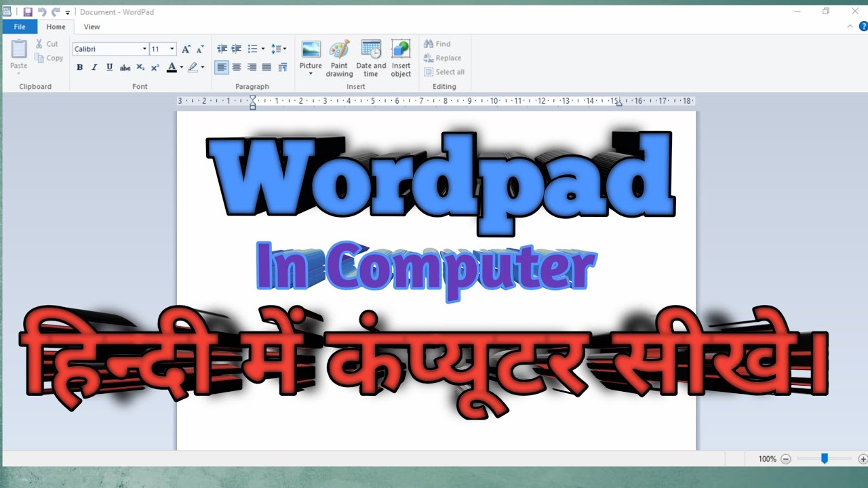The image size is (868, 488).
Task: Start a bulleted list
Action: point(252,49)
